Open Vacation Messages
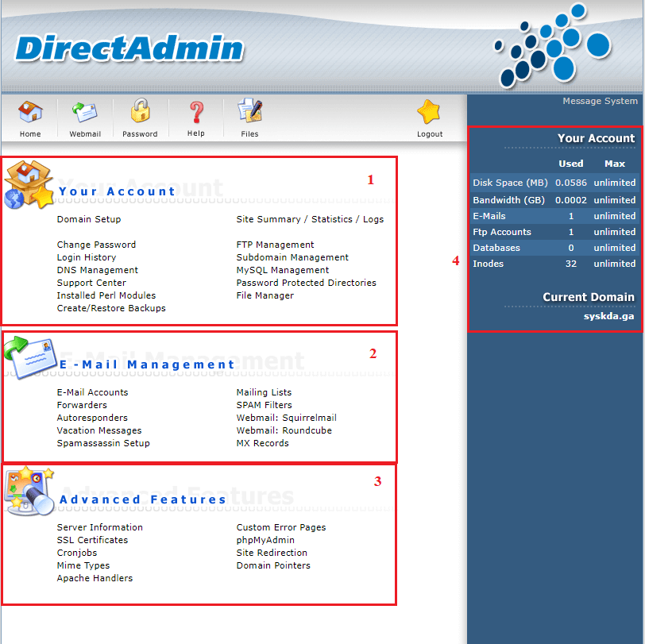 point(99,430)
